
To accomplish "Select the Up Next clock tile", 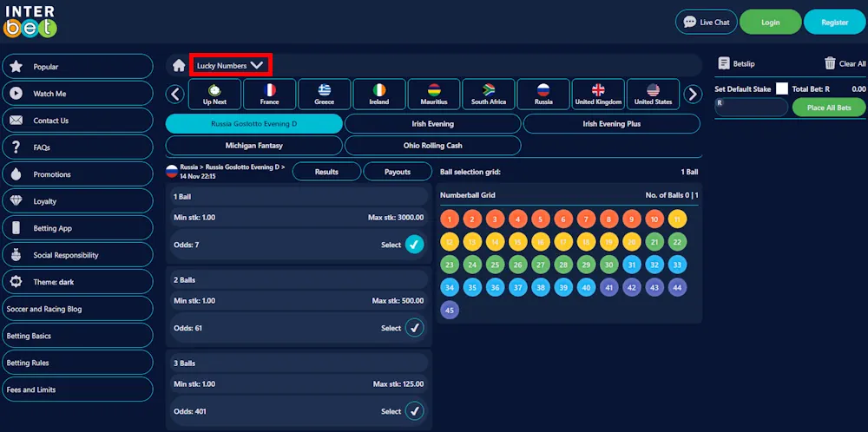I will tap(214, 94).
